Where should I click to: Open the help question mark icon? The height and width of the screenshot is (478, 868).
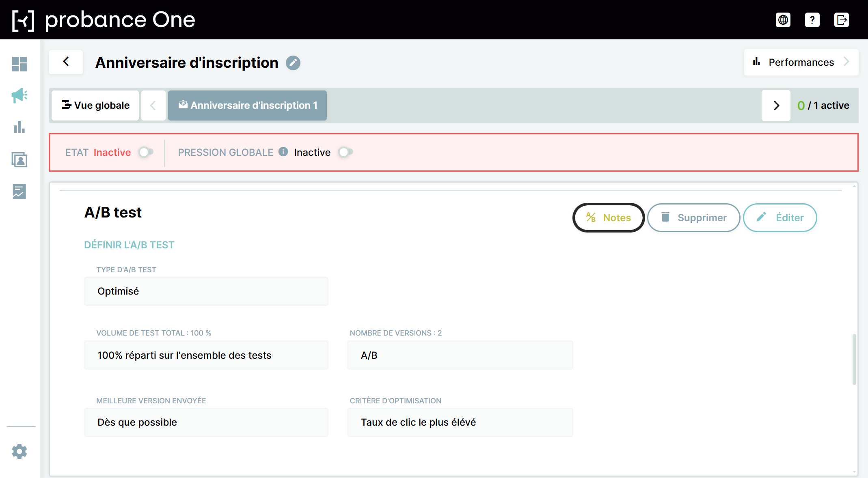(x=812, y=20)
